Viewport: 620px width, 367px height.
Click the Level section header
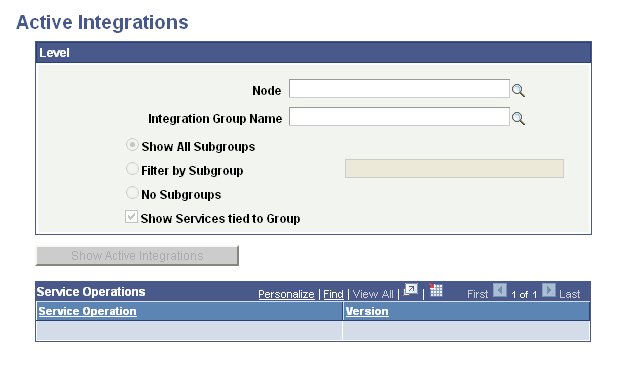pyautogui.click(x=314, y=53)
